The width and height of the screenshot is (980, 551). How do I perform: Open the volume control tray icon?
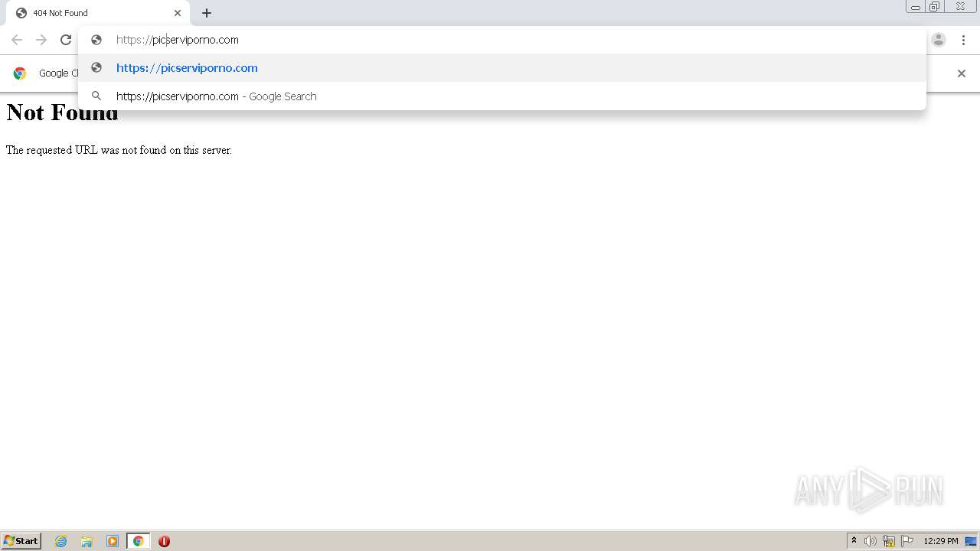871,541
